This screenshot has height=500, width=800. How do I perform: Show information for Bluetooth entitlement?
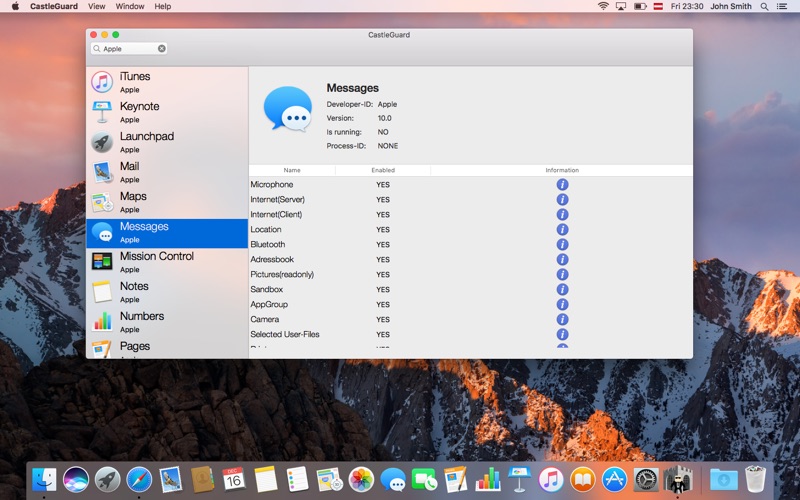point(562,244)
